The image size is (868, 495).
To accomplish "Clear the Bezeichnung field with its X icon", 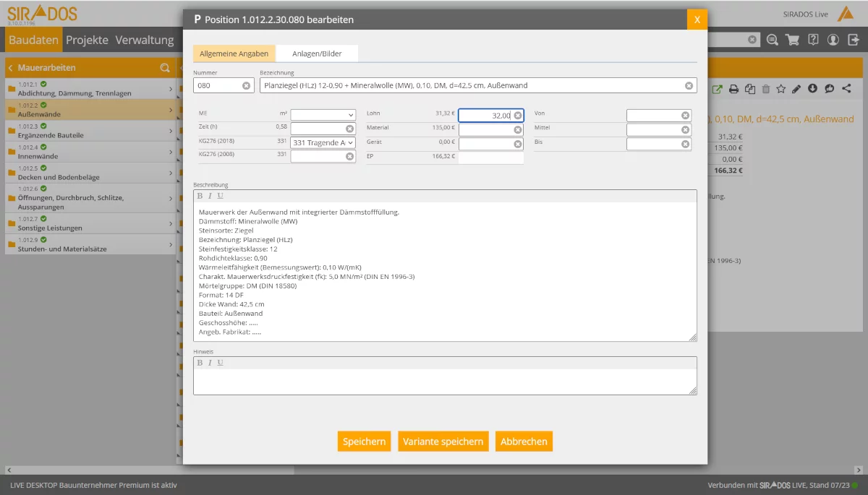I will tap(689, 86).
